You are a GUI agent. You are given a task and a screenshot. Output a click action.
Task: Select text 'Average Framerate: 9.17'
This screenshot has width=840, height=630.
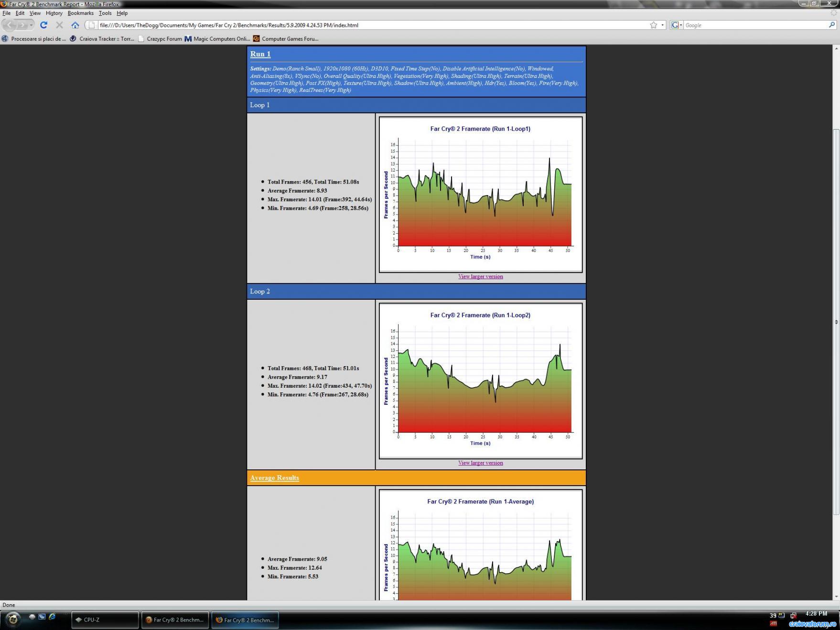point(297,377)
